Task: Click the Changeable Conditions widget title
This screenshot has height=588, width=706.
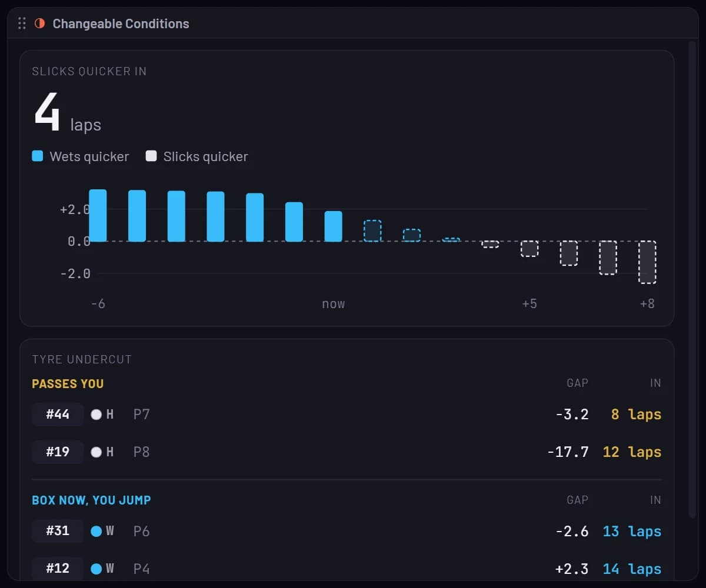Action: (x=121, y=24)
